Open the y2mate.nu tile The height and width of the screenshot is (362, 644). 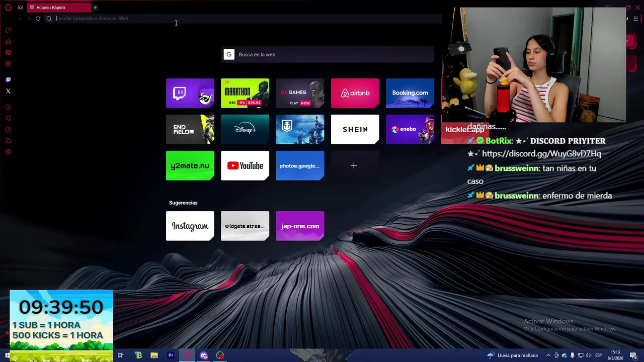(190, 165)
